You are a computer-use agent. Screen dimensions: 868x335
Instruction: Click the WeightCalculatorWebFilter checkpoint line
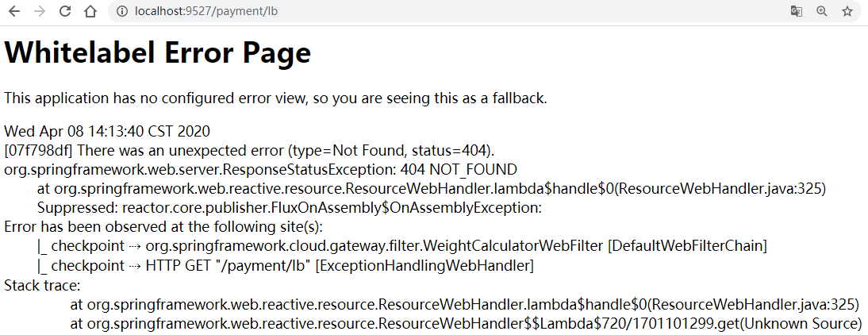click(x=402, y=246)
